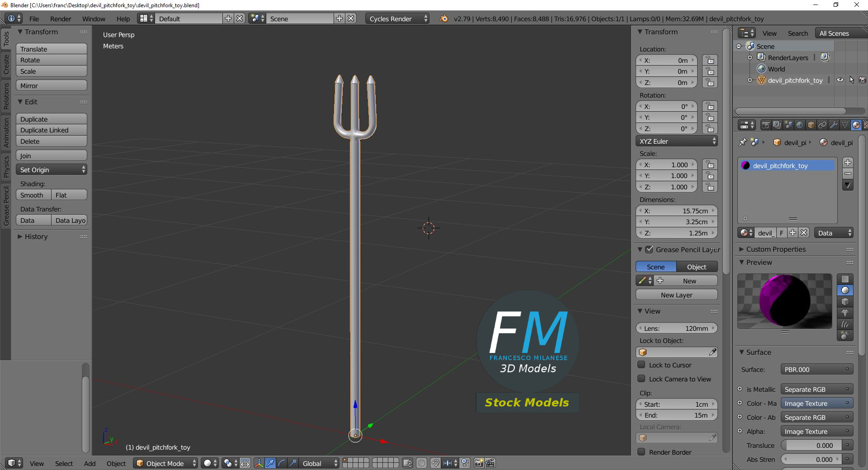Adjust the Transluce value slider
The width and height of the screenshot is (868, 470).
pyautogui.click(x=814, y=445)
